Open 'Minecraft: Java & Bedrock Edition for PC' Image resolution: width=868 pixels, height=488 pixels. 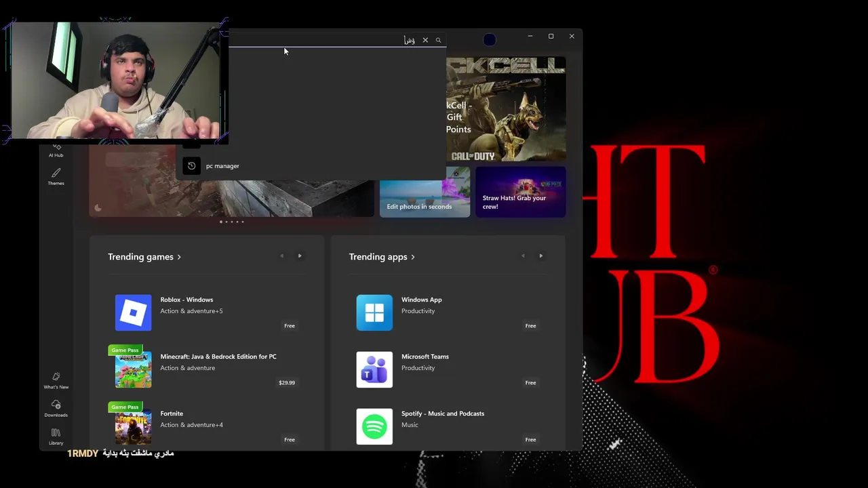tap(218, 357)
